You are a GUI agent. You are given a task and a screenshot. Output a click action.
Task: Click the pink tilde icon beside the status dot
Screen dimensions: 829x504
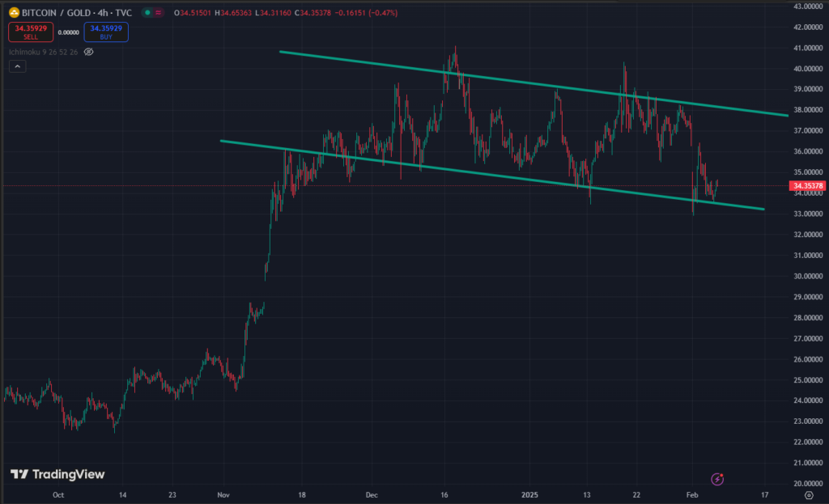(157, 12)
